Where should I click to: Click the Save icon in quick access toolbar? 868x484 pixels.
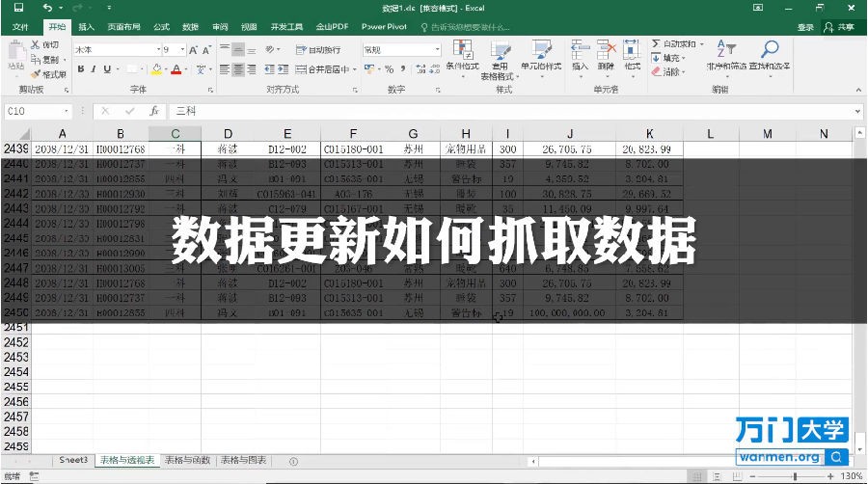click(18, 8)
